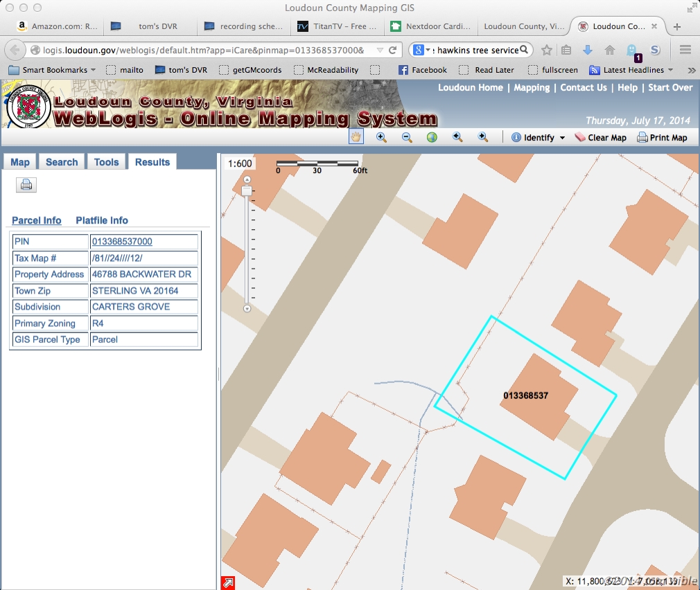The height and width of the screenshot is (590, 700).
Task: Go to previous map extent
Action: coord(457,137)
